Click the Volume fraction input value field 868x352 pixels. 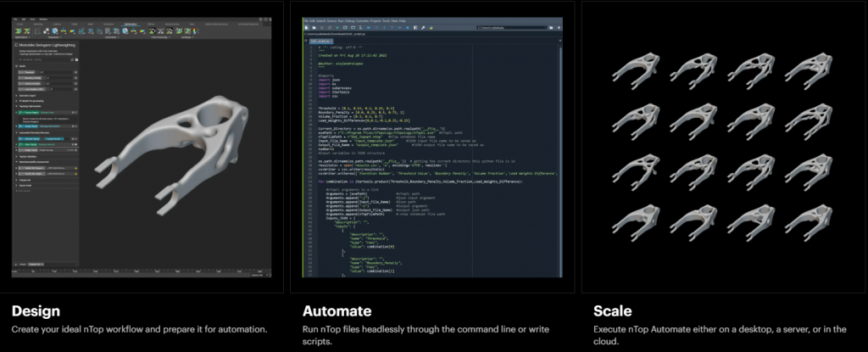(58, 84)
